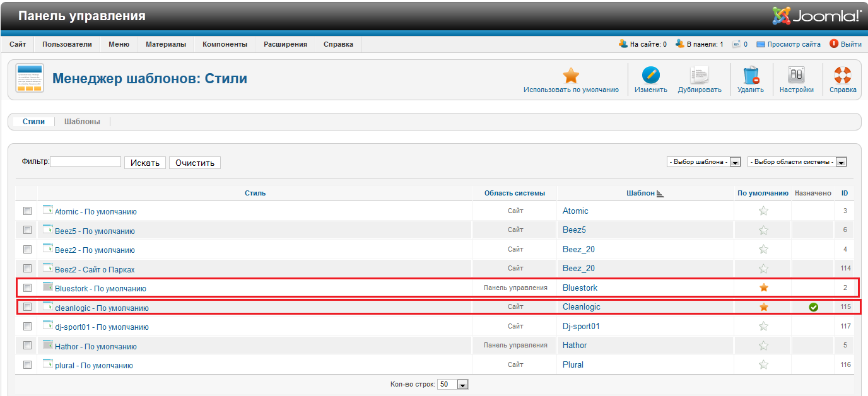Check the Bluestork style checkbox
Screen dimensions: 868x396
click(x=27, y=288)
